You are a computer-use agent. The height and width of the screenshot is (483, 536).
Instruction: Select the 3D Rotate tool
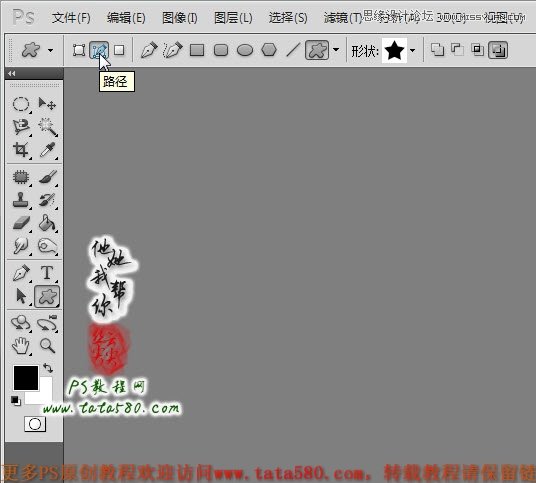[21, 323]
